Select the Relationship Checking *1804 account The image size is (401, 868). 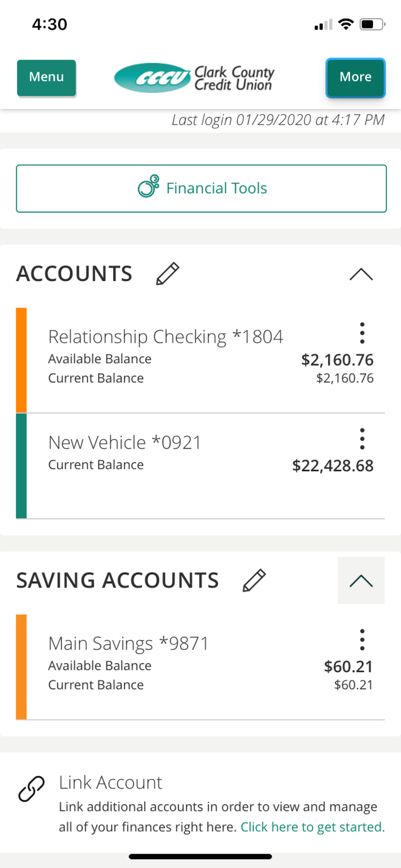(x=165, y=337)
